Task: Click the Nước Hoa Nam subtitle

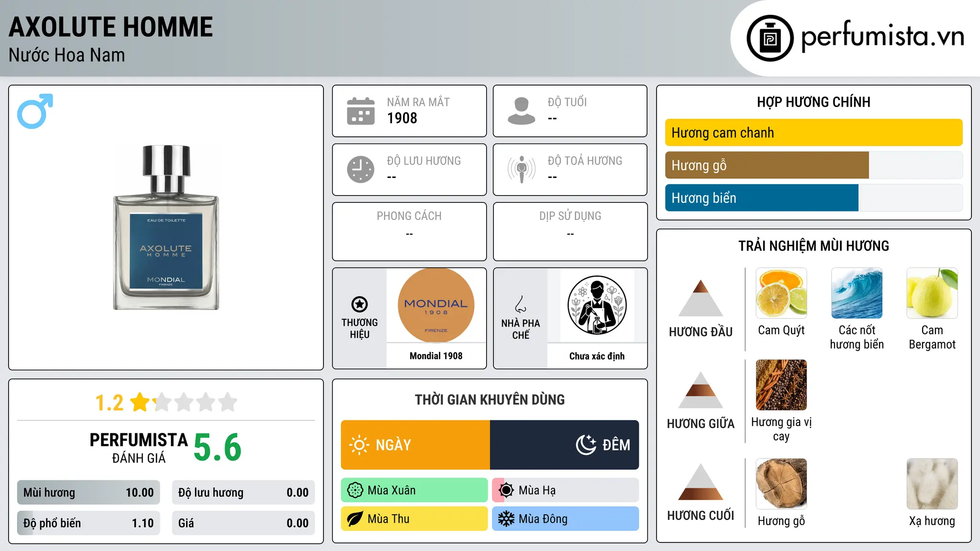Action: click(x=67, y=55)
